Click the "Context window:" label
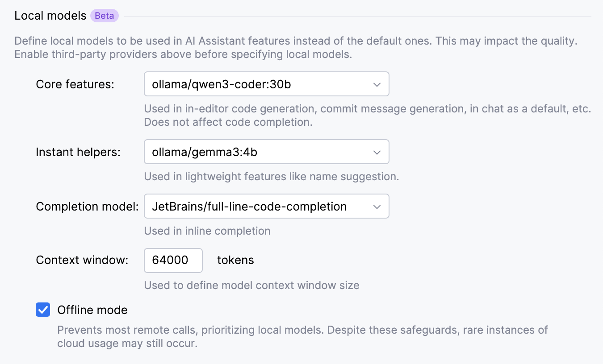This screenshot has height=364, width=603. pyautogui.click(x=82, y=261)
